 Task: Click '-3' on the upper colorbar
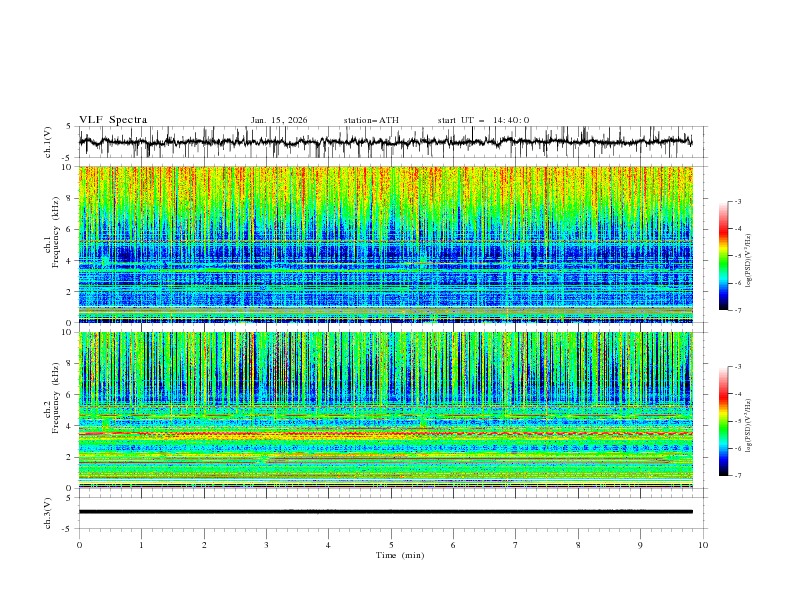[x=737, y=201]
